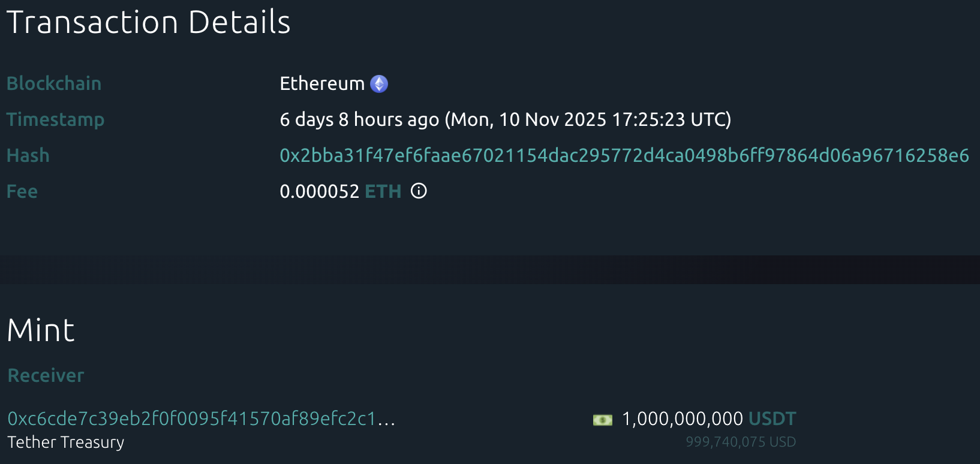980x464 pixels.
Task: Click the Fee field label
Action: tap(22, 192)
